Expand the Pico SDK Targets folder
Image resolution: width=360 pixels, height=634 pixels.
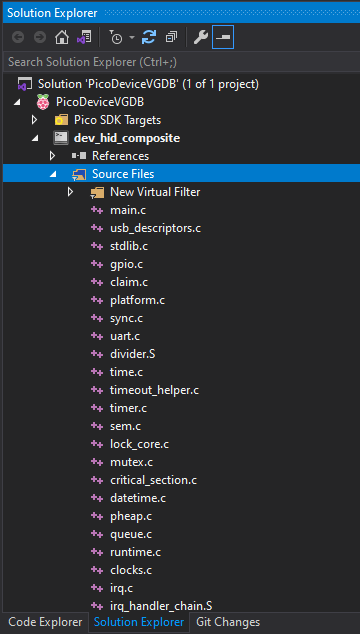(x=34, y=120)
